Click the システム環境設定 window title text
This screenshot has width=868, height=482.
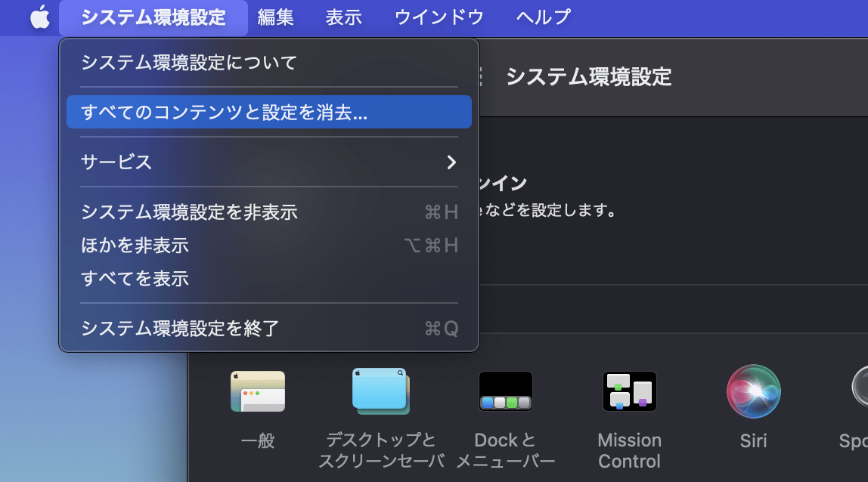click(588, 77)
